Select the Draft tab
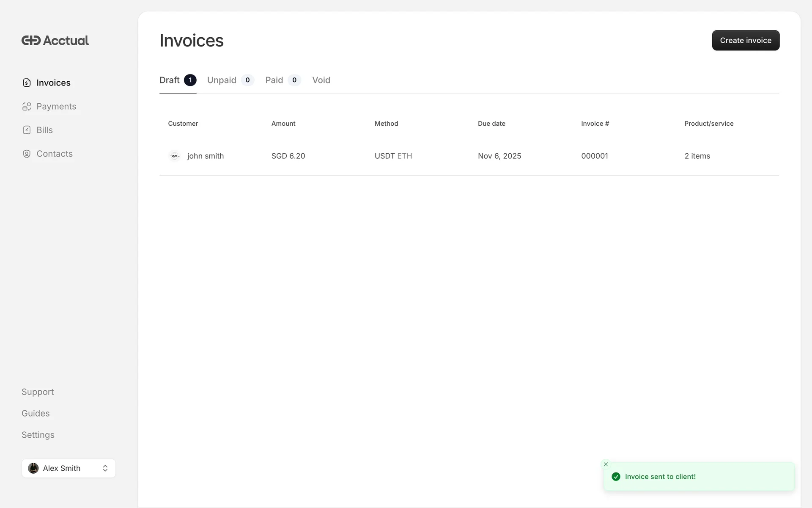Viewport: 812px width, 508px height. tap(170, 80)
